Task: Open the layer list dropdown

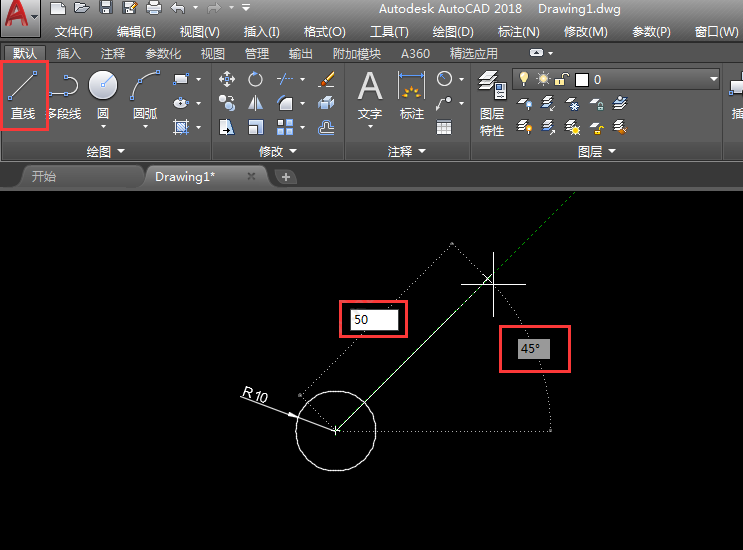Action: [714, 79]
